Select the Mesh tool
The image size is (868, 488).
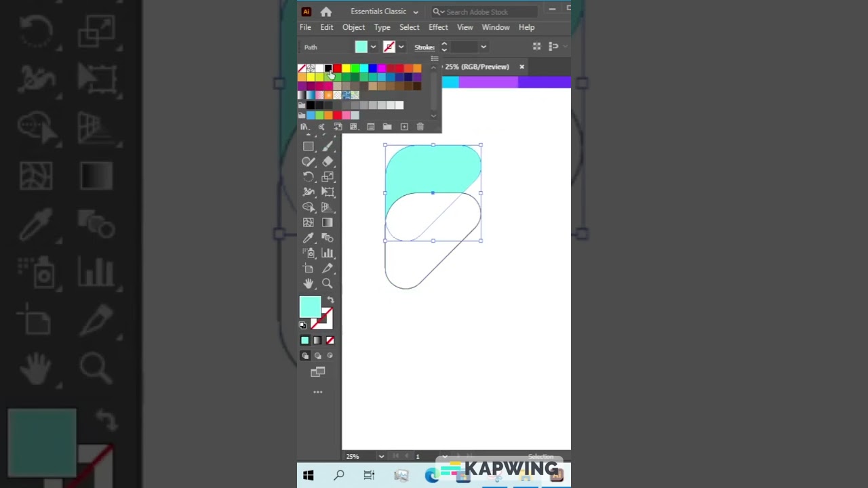click(309, 222)
